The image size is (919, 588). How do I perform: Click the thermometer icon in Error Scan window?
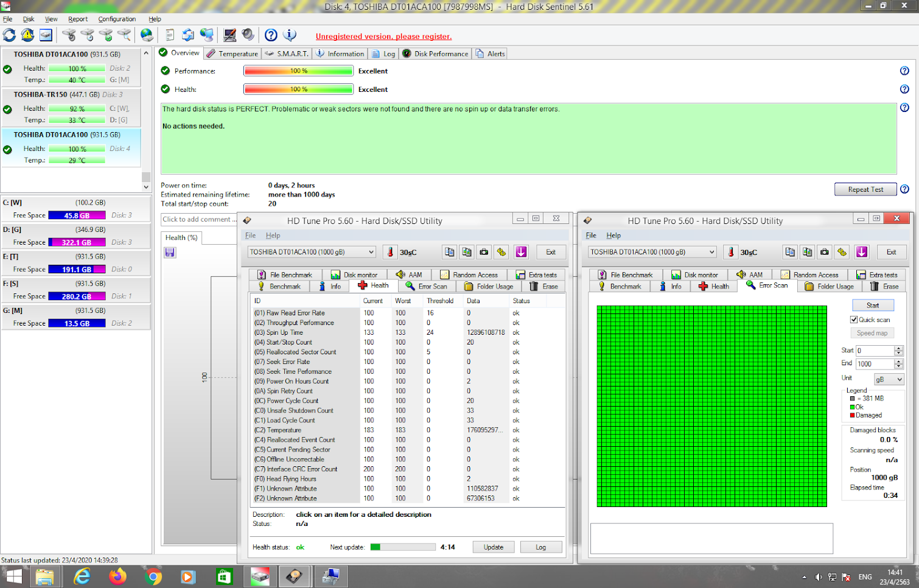click(731, 252)
